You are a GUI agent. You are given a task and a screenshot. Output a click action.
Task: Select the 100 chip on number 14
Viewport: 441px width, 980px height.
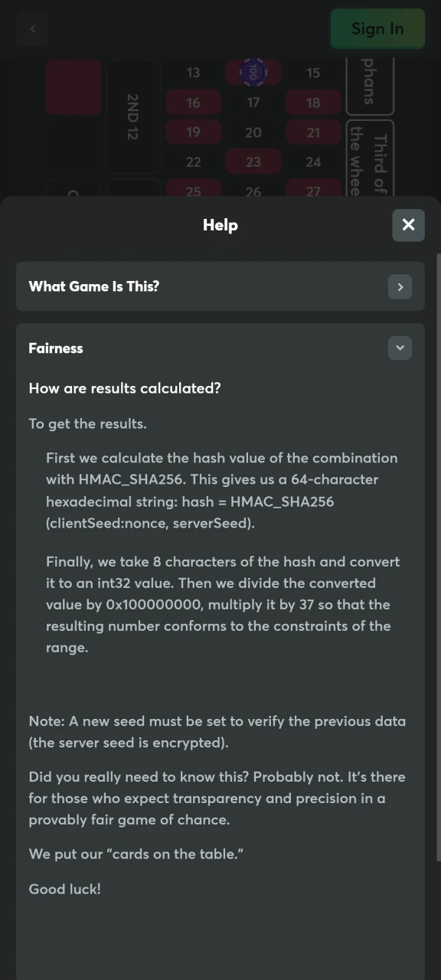[253, 73]
